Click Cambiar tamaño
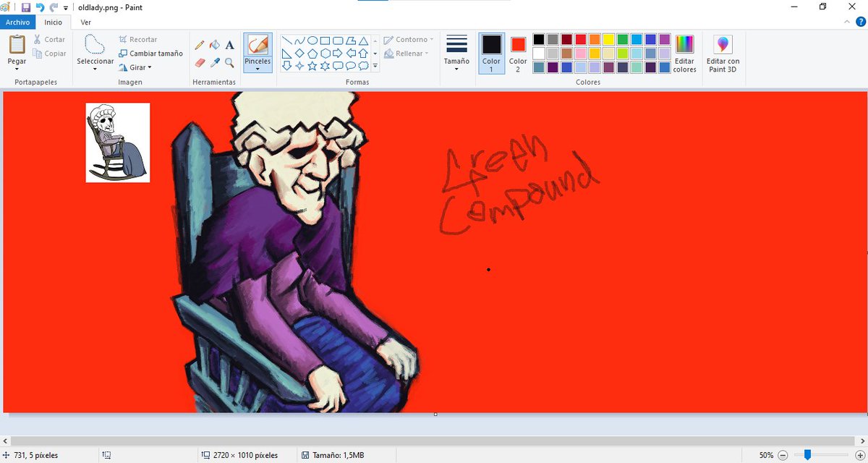Screen dimensions: 868x463 150,53
